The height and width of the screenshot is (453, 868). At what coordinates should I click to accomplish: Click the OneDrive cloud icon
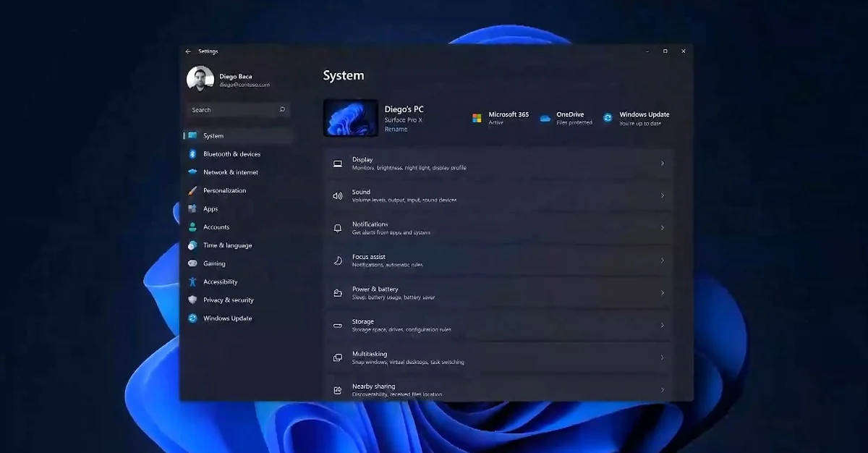coord(545,118)
